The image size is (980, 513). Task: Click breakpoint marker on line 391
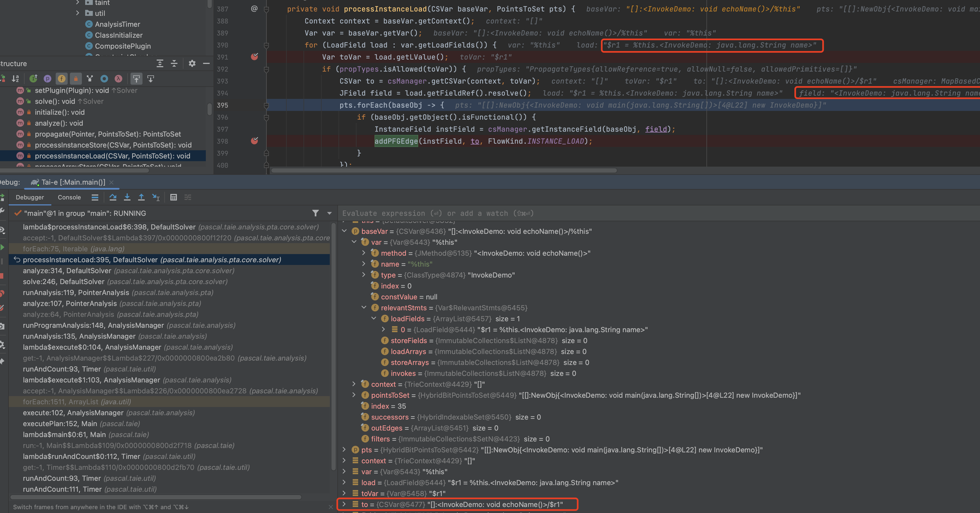254,57
